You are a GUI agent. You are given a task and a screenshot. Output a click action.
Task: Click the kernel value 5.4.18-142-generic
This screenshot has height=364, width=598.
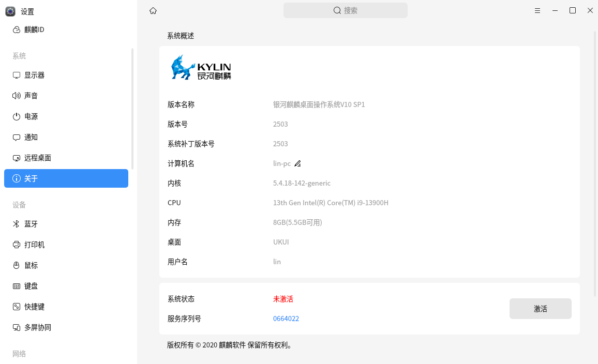302,184
